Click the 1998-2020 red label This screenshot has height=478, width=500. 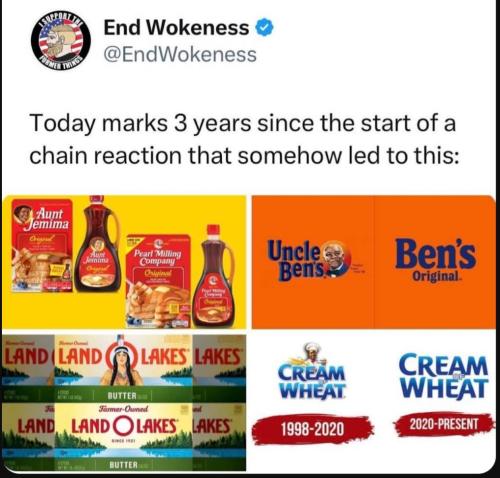click(x=312, y=429)
